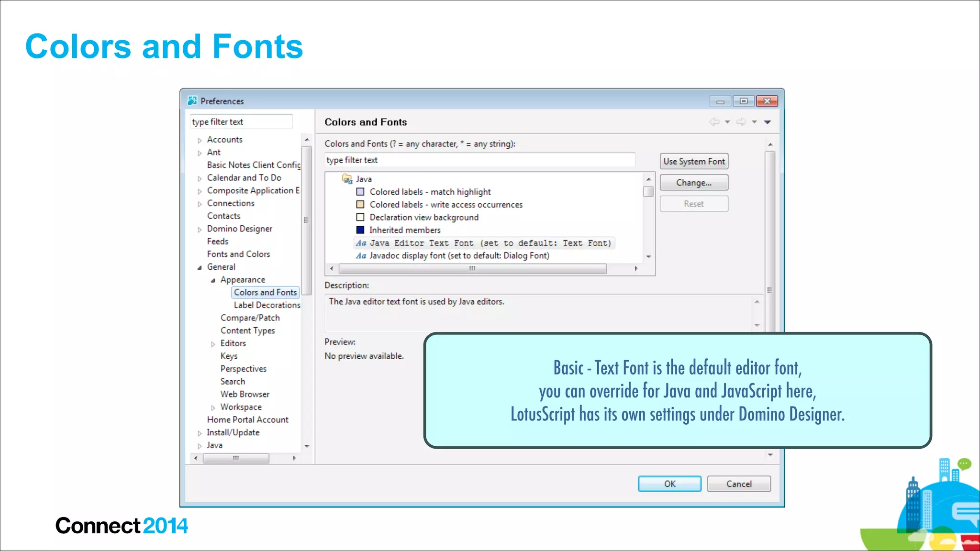Select Colors and Fonts tree item
980x551 pixels.
[265, 292]
